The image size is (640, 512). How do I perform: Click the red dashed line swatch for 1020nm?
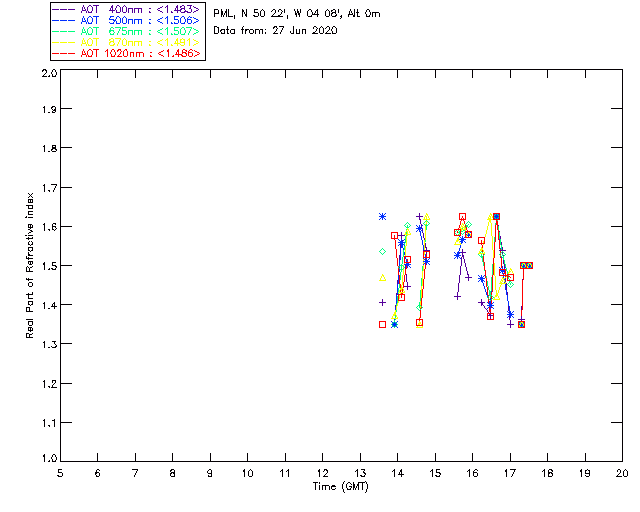[67, 53]
